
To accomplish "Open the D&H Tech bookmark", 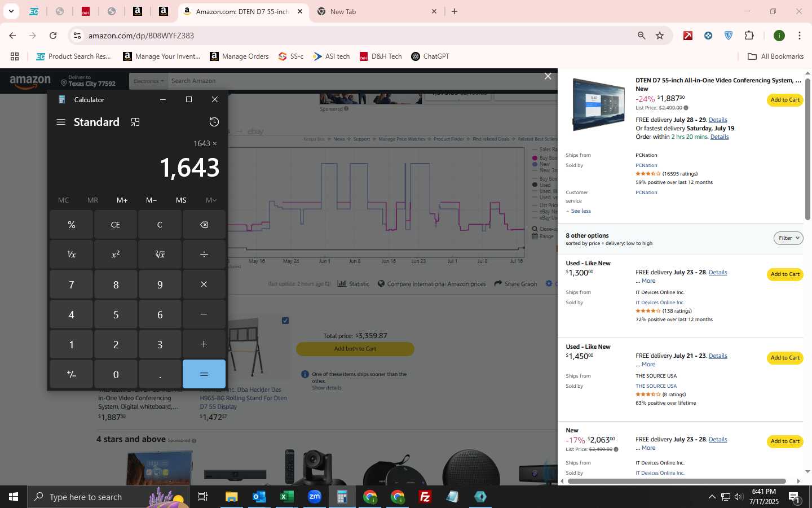I will [x=381, y=56].
